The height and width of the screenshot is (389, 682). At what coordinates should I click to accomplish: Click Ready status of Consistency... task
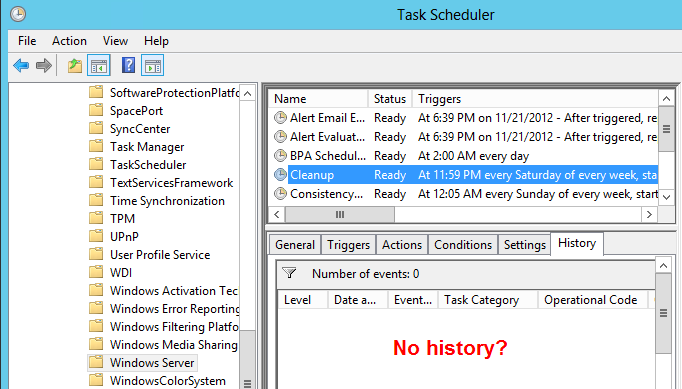point(390,193)
